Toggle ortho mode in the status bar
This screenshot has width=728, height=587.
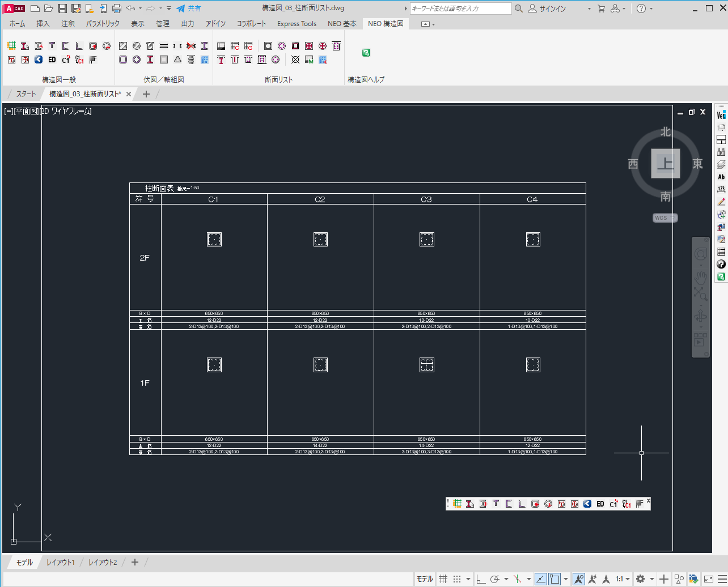(x=481, y=579)
